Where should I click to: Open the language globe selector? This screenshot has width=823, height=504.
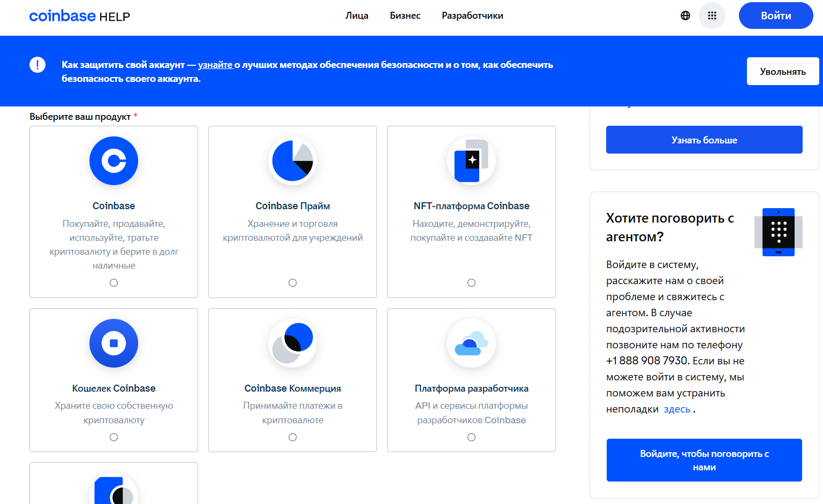click(x=685, y=16)
